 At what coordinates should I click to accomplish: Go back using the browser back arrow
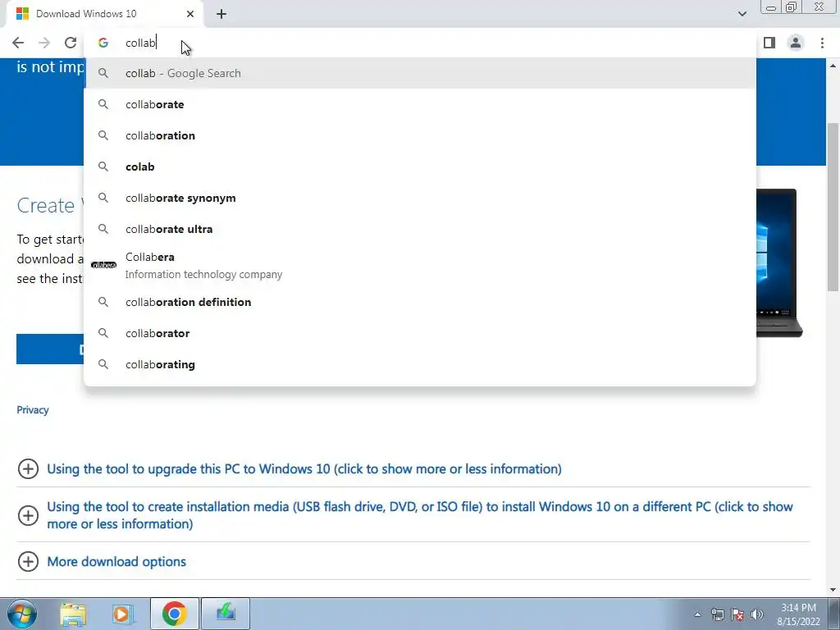[18, 43]
